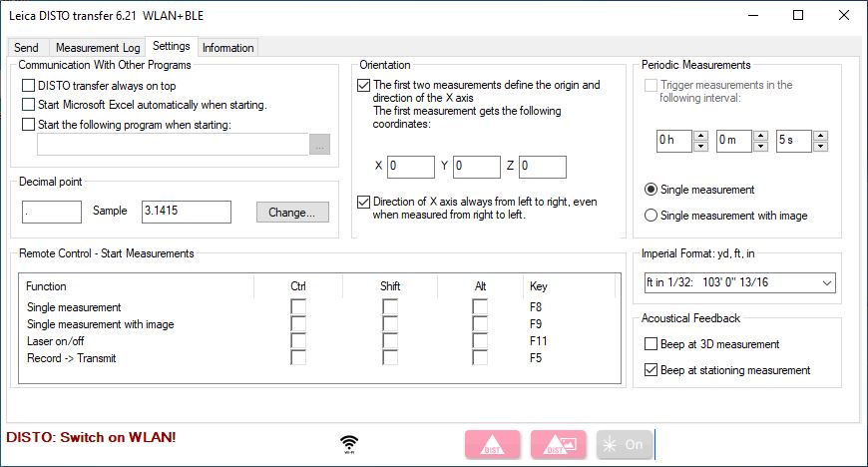Toggle Beep at 3D measurement checkbox
The width and height of the screenshot is (868, 467).
651,344
